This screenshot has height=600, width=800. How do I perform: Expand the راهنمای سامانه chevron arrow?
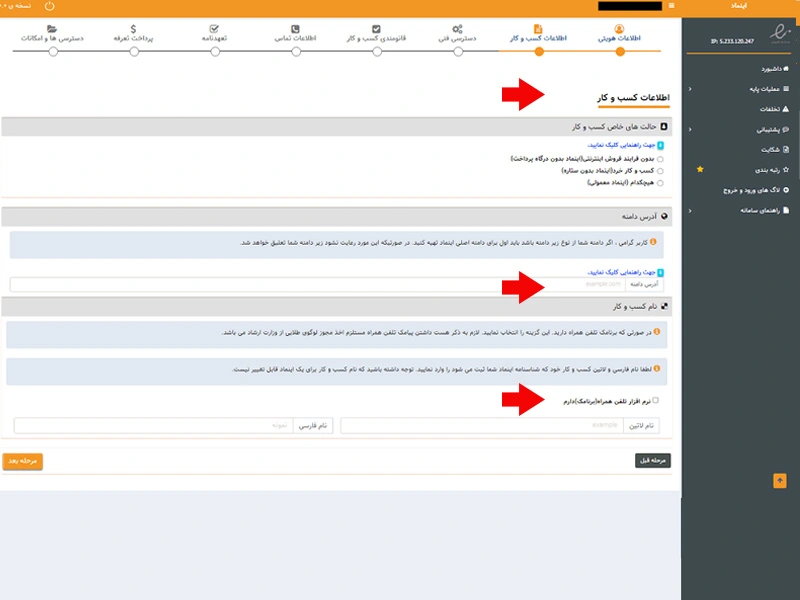click(690, 211)
